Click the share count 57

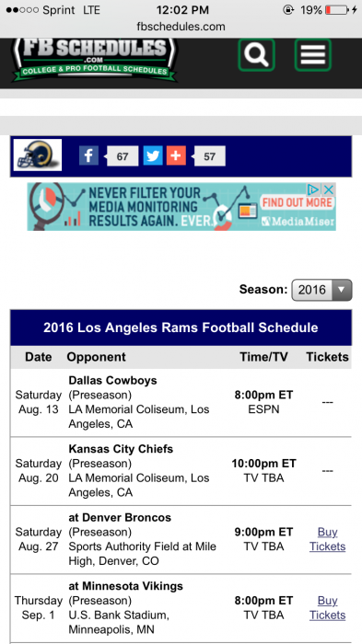coord(209,156)
